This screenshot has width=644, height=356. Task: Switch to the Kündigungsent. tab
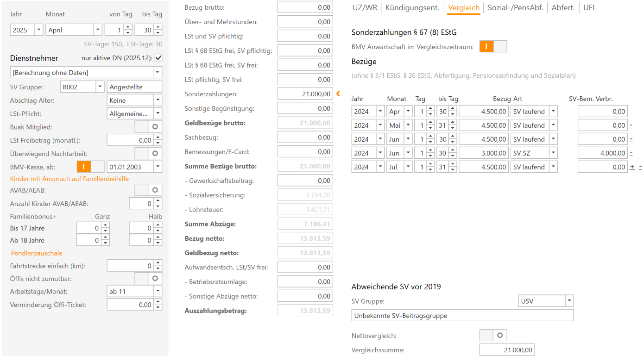[x=412, y=8]
